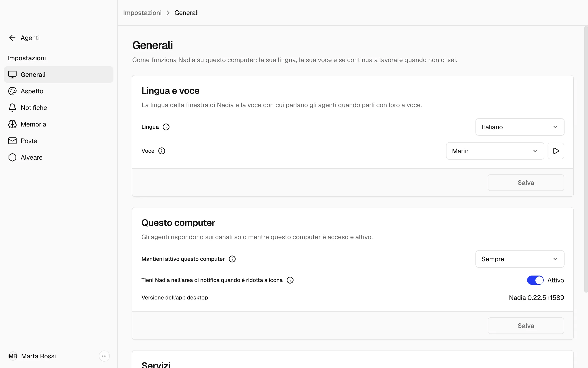This screenshot has height=368, width=588.
Task: Click the Attivo label beside the switch
Action: 555,280
